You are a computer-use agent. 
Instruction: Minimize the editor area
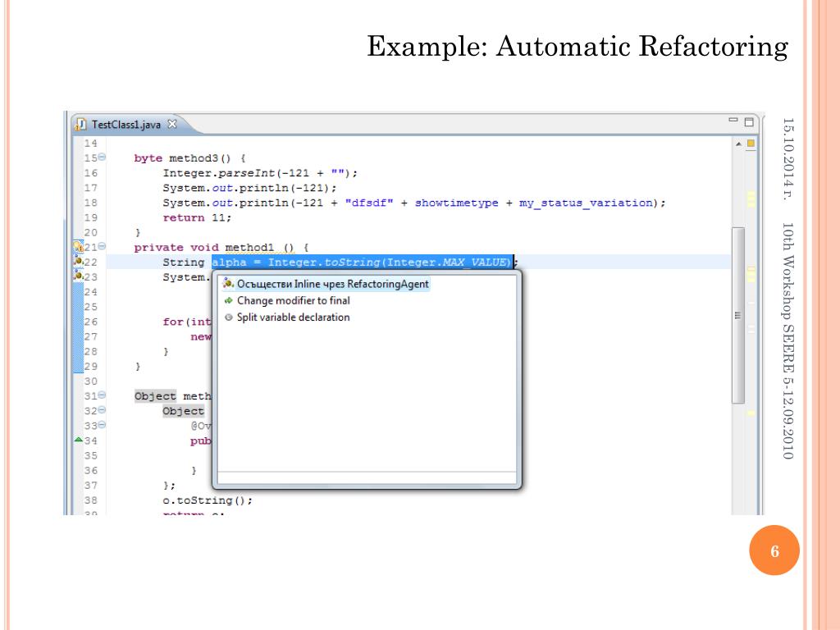tap(733, 120)
